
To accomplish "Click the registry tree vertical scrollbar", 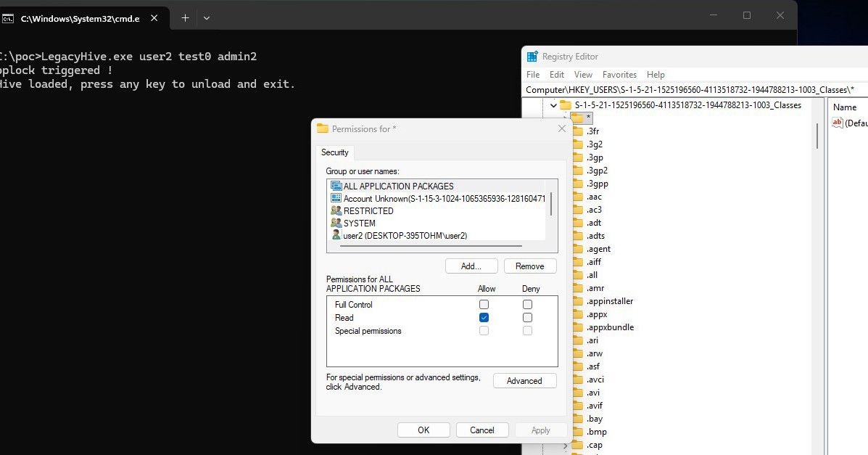I will pos(818,136).
